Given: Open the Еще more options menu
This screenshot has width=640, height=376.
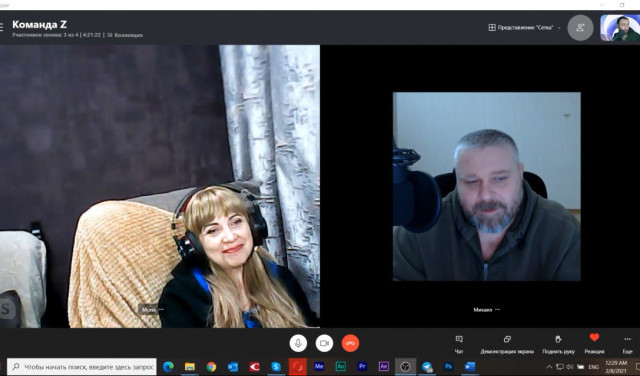Looking at the screenshot, I should [x=627, y=344].
